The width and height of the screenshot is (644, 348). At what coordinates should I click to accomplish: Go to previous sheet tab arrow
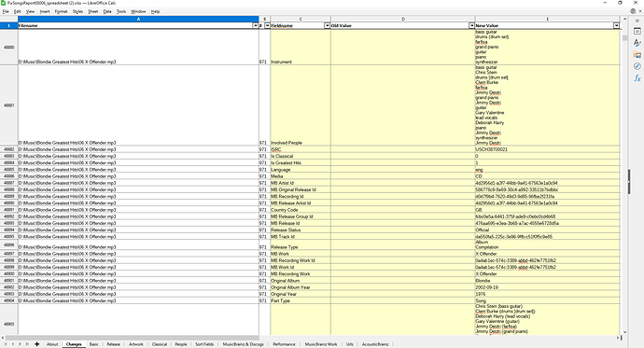pos(13,344)
